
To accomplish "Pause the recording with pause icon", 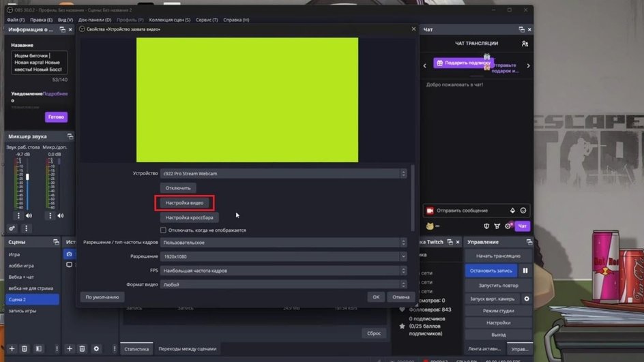I will (525, 271).
